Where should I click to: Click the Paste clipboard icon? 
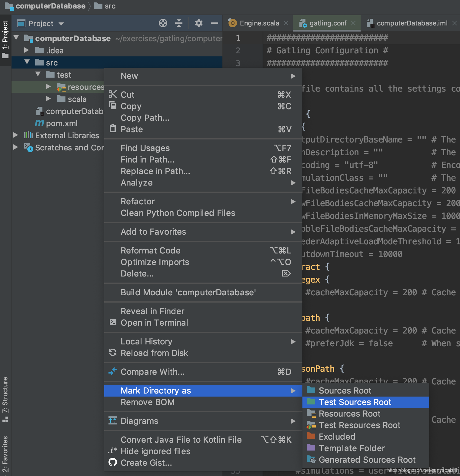[113, 129]
